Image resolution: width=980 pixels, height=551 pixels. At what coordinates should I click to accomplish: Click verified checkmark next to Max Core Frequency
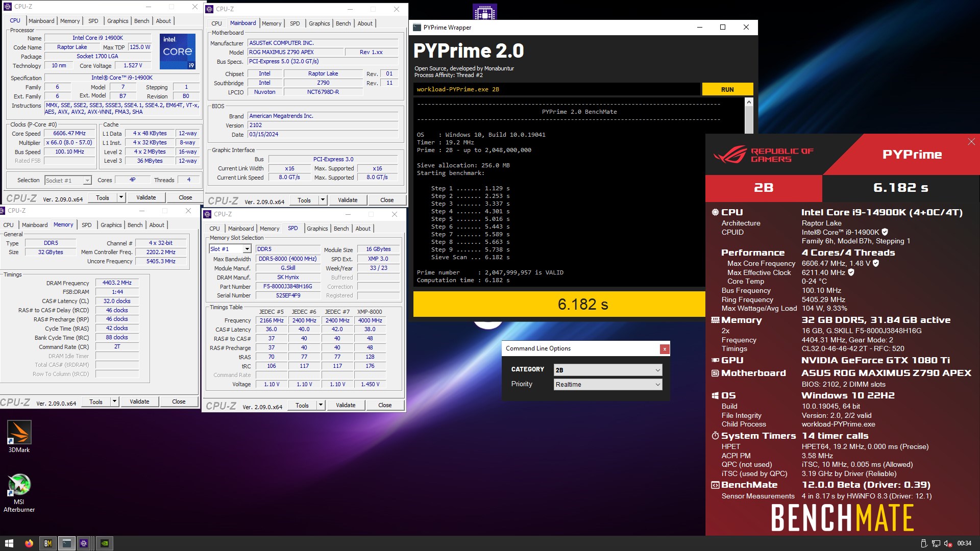(x=876, y=263)
